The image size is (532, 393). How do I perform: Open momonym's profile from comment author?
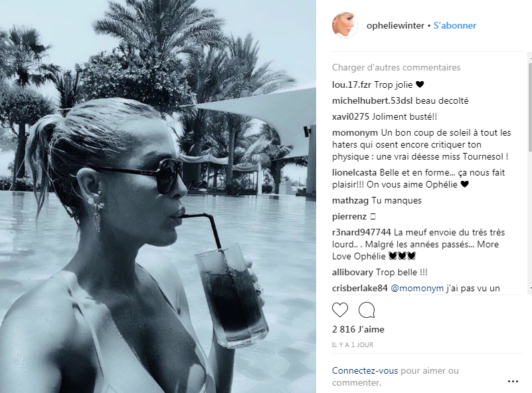point(355,132)
